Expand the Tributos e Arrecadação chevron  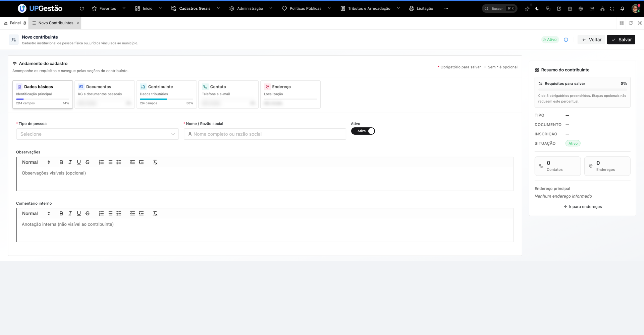[x=398, y=8]
